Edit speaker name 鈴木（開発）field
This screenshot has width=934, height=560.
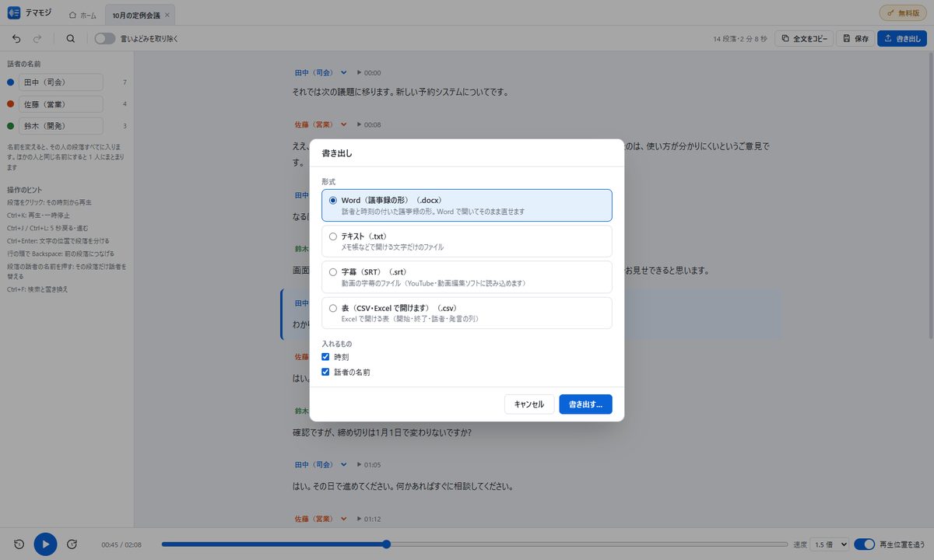tap(61, 125)
